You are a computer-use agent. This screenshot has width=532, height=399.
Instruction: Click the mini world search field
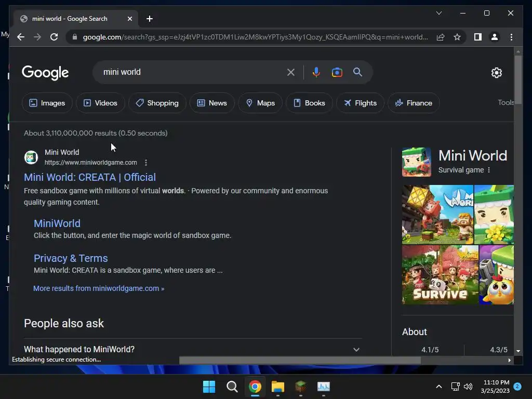pos(190,72)
